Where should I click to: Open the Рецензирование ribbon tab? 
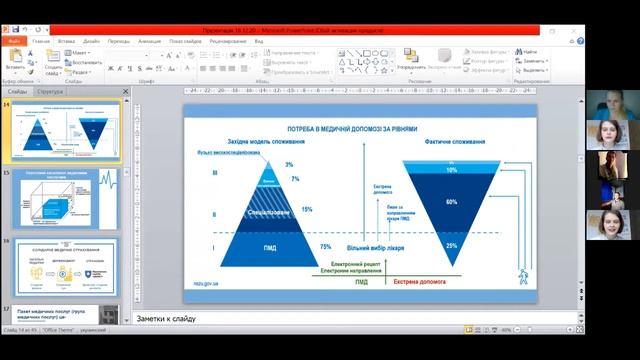click(x=228, y=41)
